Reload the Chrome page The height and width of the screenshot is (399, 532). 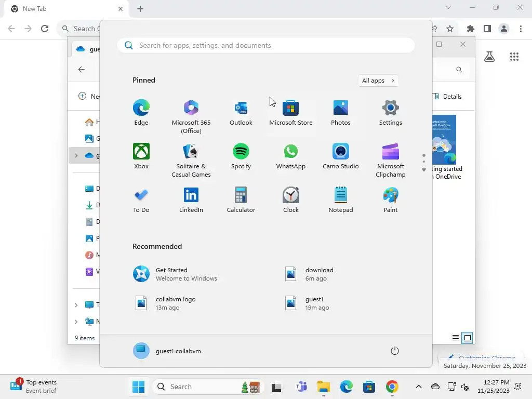[45, 29]
